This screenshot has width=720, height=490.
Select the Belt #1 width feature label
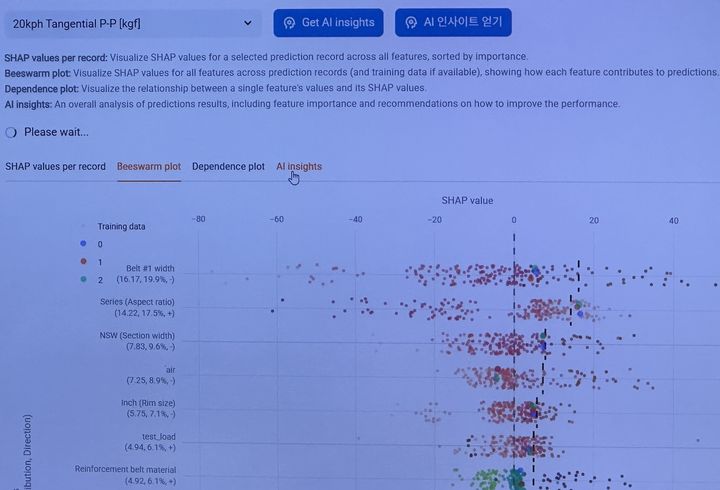coord(150,268)
